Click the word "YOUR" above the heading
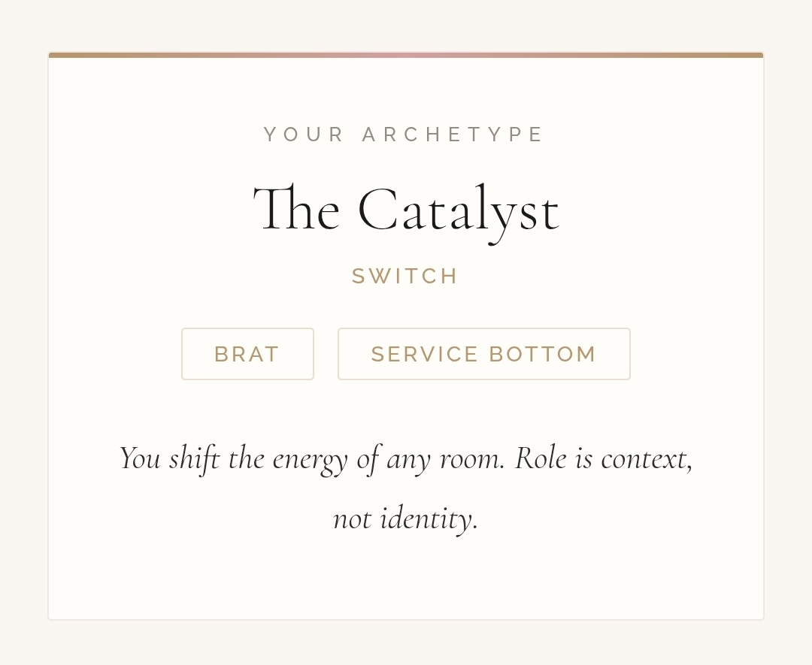This screenshot has height=665, width=812. 304,135
